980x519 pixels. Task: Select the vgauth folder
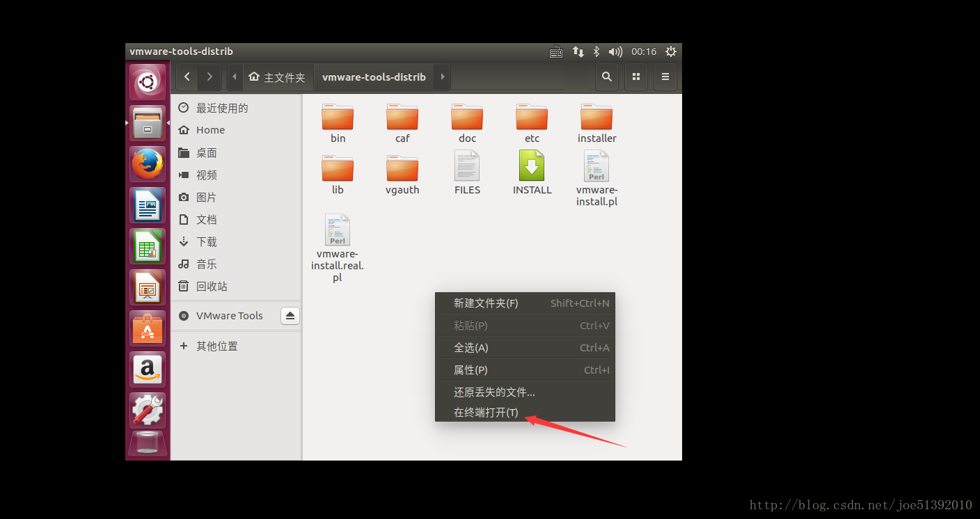click(402, 174)
